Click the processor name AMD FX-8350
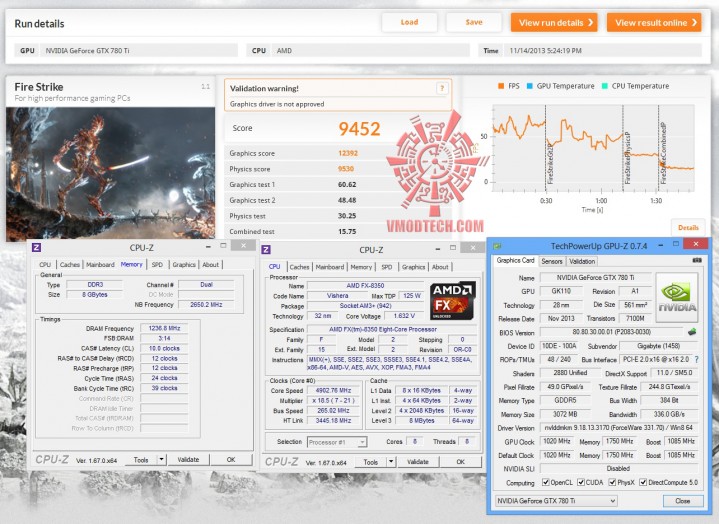The height and width of the screenshot is (524, 719). tap(365, 286)
